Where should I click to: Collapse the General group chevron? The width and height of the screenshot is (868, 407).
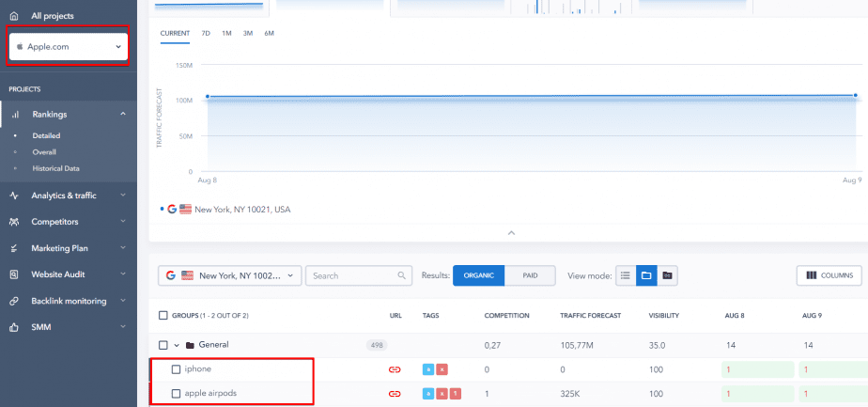(x=177, y=345)
